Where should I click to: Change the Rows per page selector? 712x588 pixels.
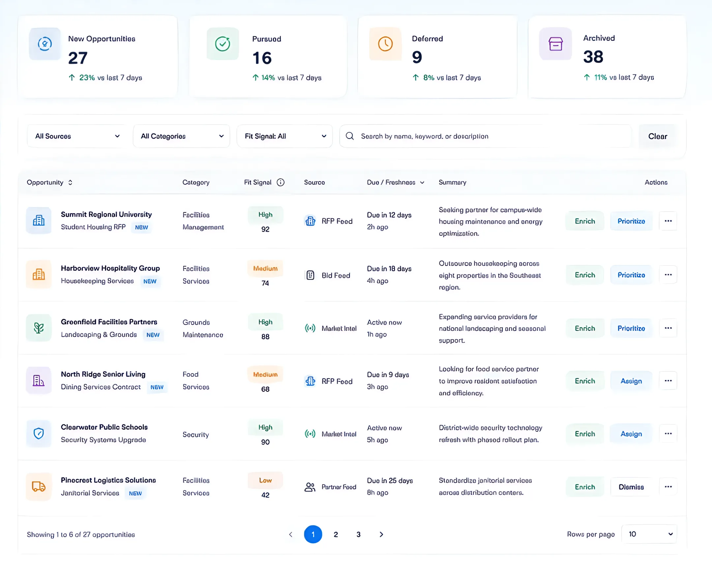(649, 534)
